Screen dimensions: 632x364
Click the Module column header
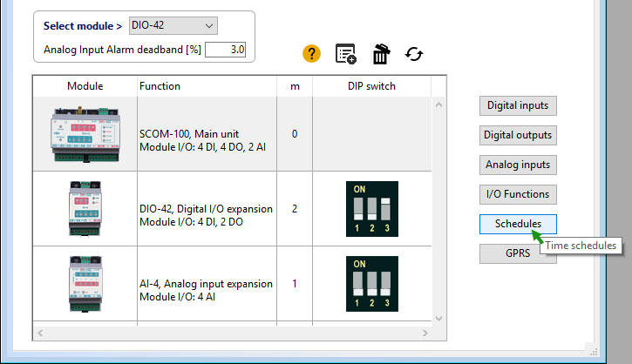coord(85,86)
